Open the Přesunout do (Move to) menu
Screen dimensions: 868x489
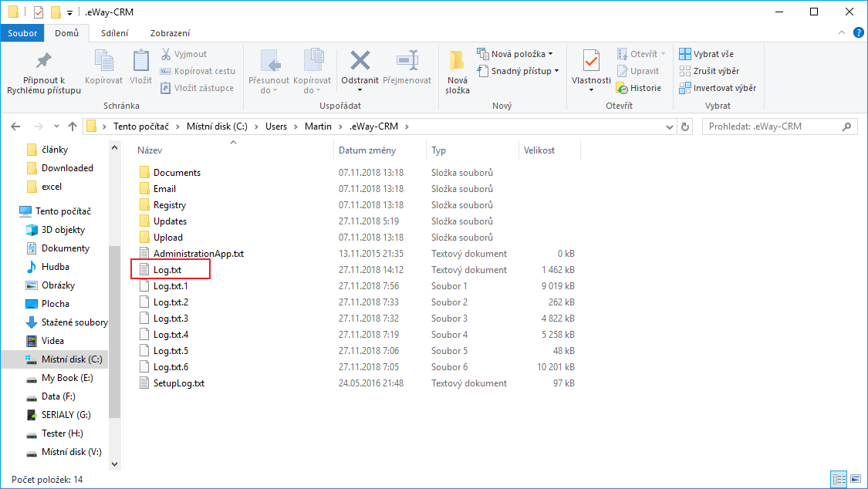[269, 72]
